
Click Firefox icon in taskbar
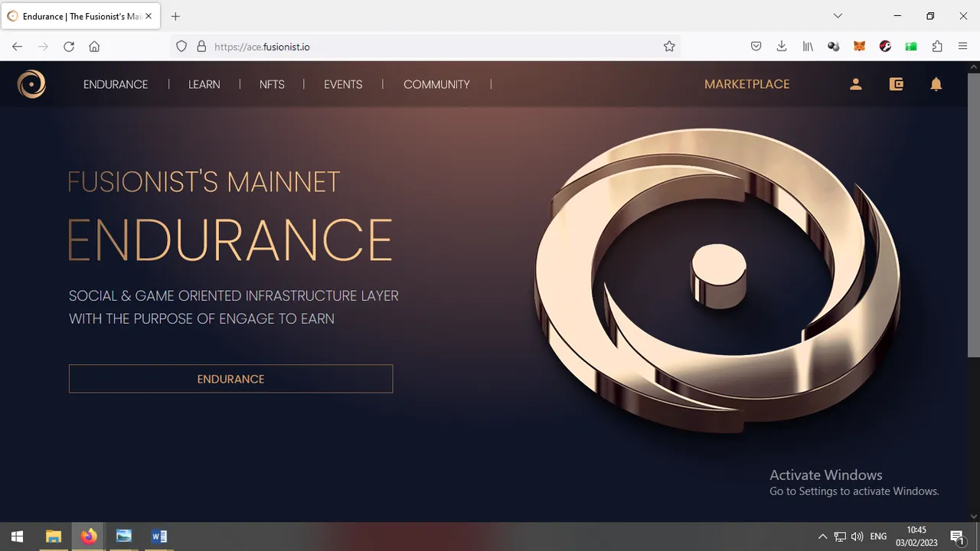tap(89, 536)
